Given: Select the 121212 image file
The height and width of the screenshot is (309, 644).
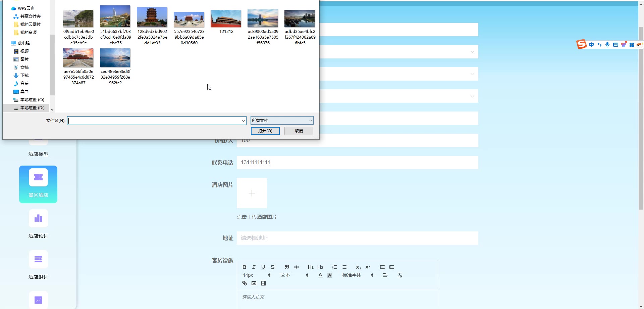Looking at the screenshot, I should point(226,22).
